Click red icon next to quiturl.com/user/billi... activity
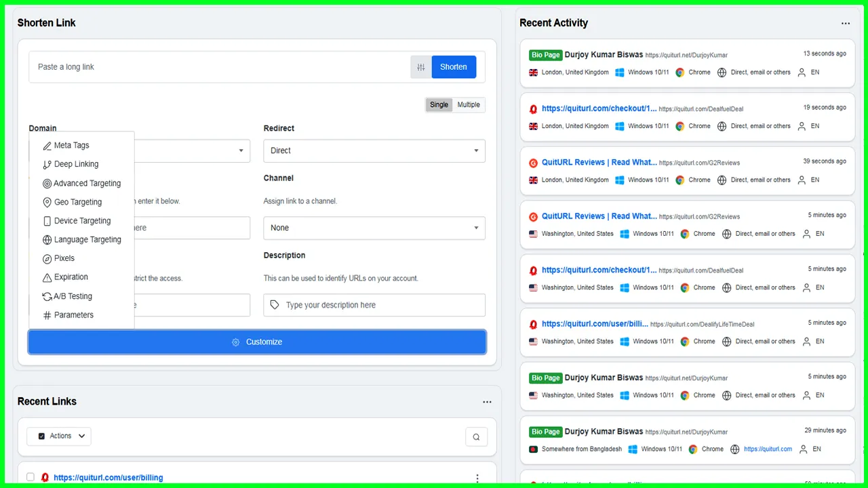The height and width of the screenshot is (488, 868). 534,324
